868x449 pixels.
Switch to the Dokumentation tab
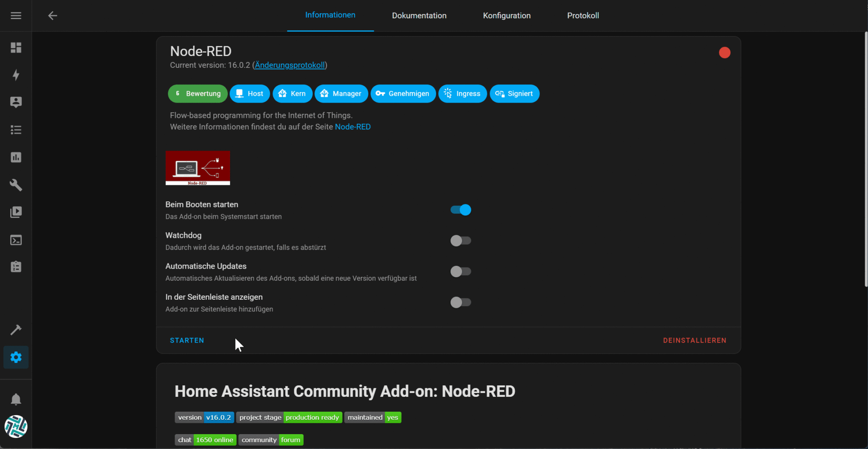click(x=419, y=15)
